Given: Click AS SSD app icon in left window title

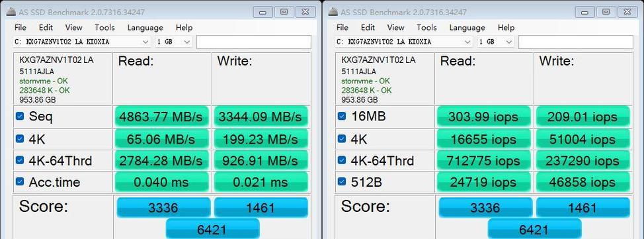Looking at the screenshot, I should 11,12.
